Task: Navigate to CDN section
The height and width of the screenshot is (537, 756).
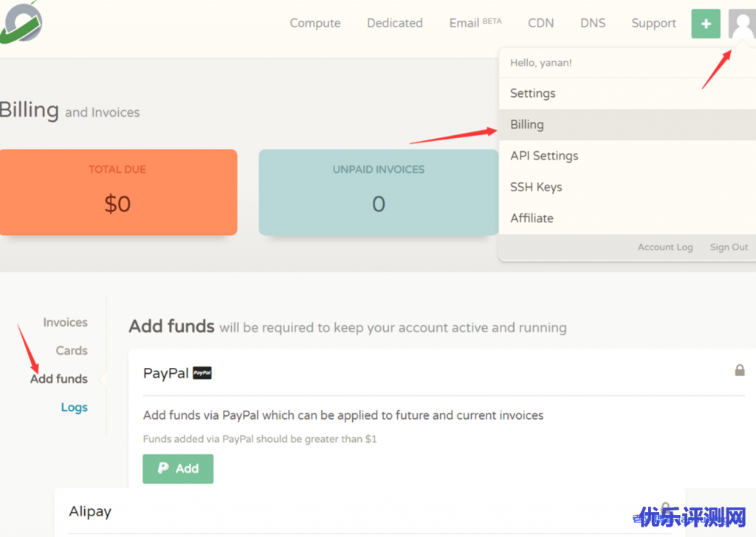Action: tap(541, 23)
